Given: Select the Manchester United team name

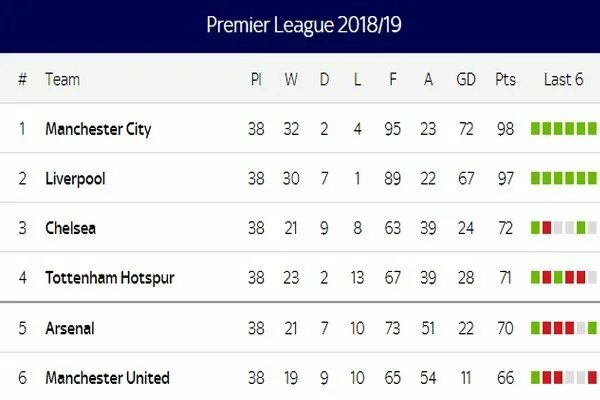Looking at the screenshot, I should pyautogui.click(x=107, y=378).
